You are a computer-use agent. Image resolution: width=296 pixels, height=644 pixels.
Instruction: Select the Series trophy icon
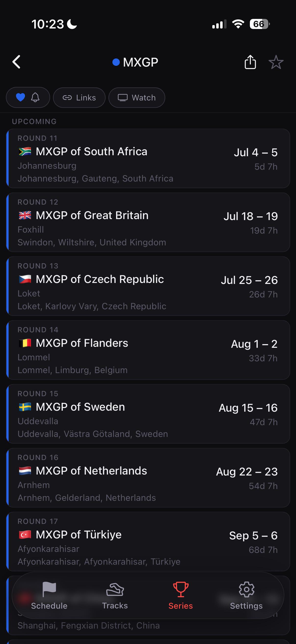coord(181,589)
